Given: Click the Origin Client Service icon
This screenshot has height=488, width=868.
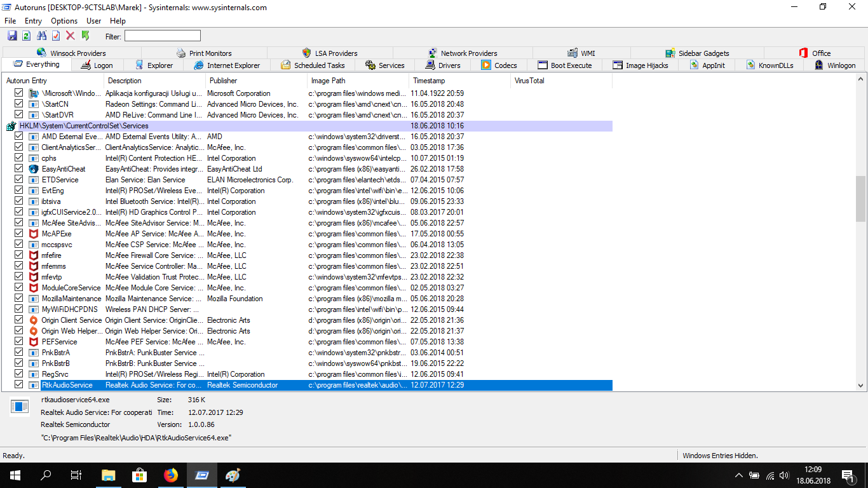Looking at the screenshot, I should [34, 320].
